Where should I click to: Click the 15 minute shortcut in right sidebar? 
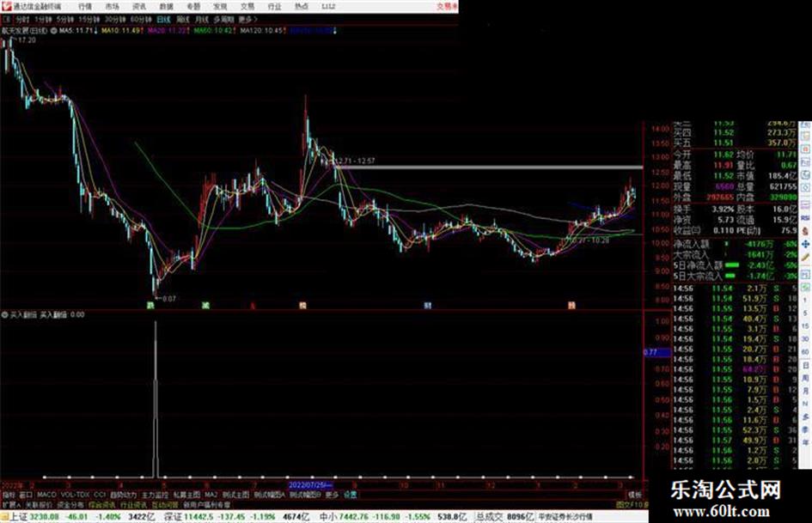pos(805,326)
